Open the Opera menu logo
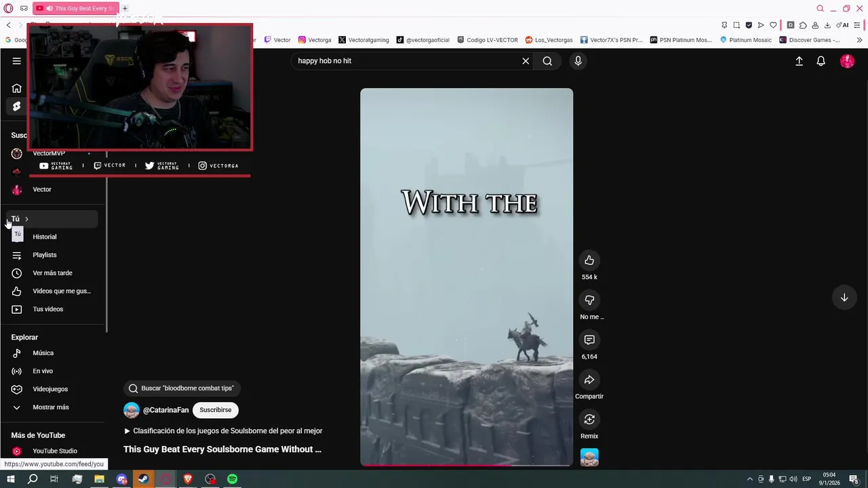Image resolution: width=868 pixels, height=488 pixels. click(8, 8)
